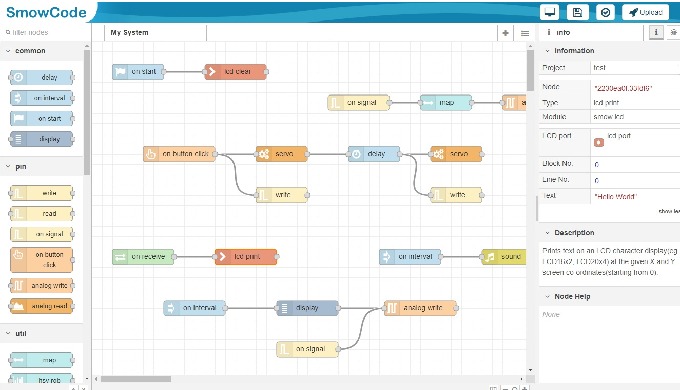
Task: Click the "Hello World" text value
Action: point(615,197)
